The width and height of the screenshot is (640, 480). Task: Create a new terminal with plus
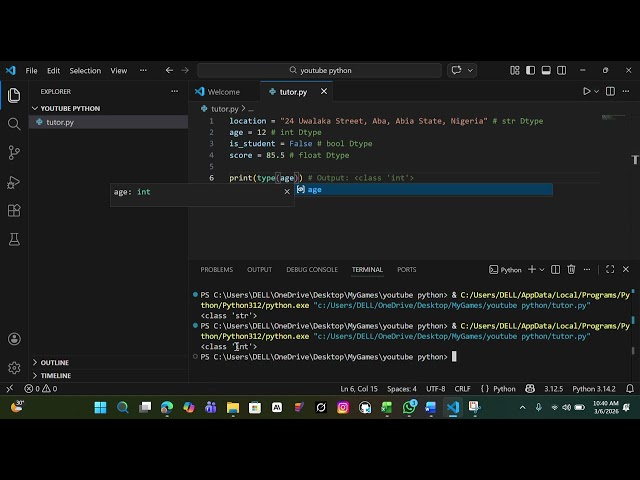[x=531, y=269]
